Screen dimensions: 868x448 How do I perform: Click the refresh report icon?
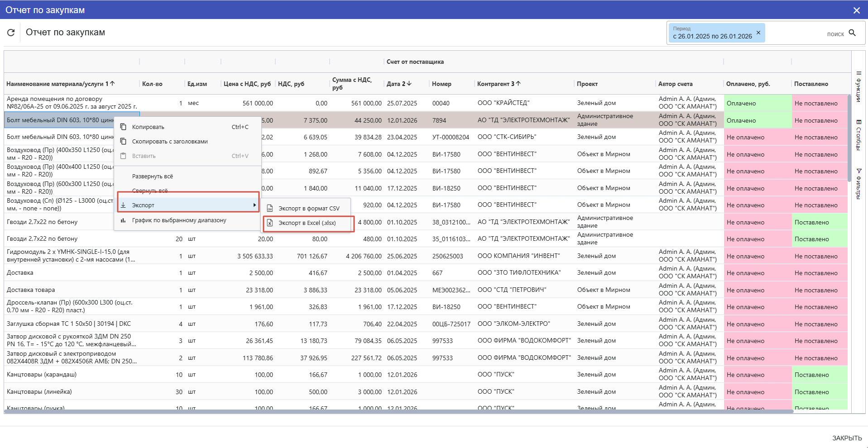(11, 33)
